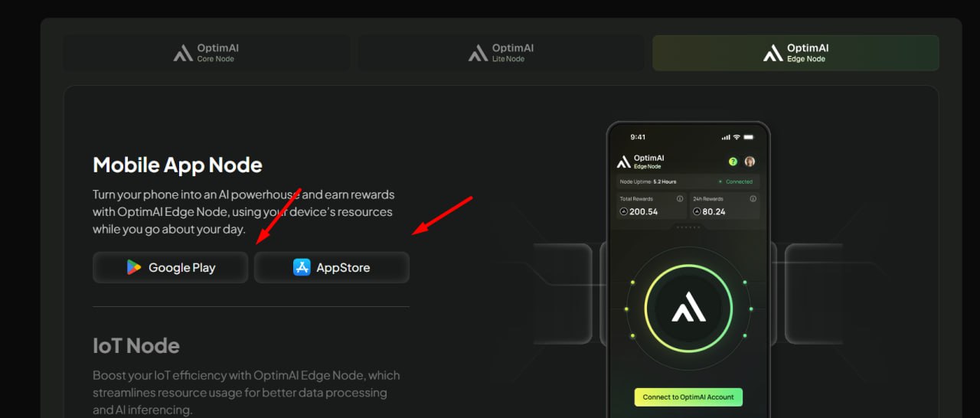980x418 pixels.
Task: Open the Google Play download button
Action: click(x=171, y=267)
